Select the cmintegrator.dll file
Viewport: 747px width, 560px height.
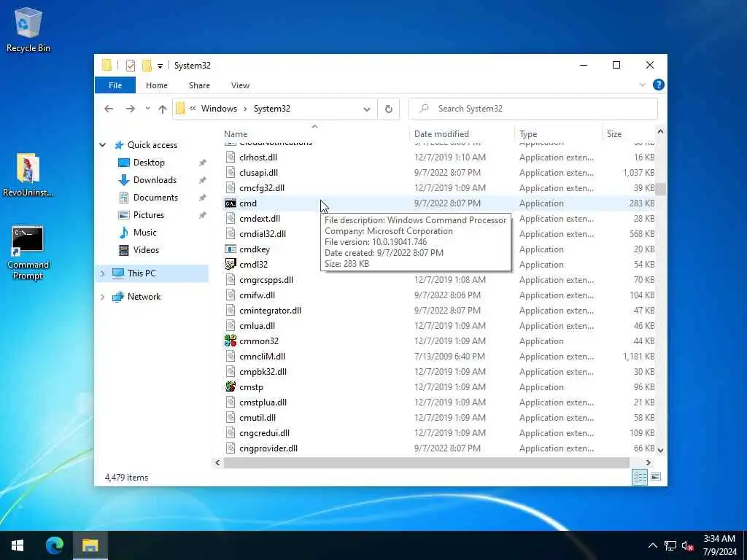(270, 311)
